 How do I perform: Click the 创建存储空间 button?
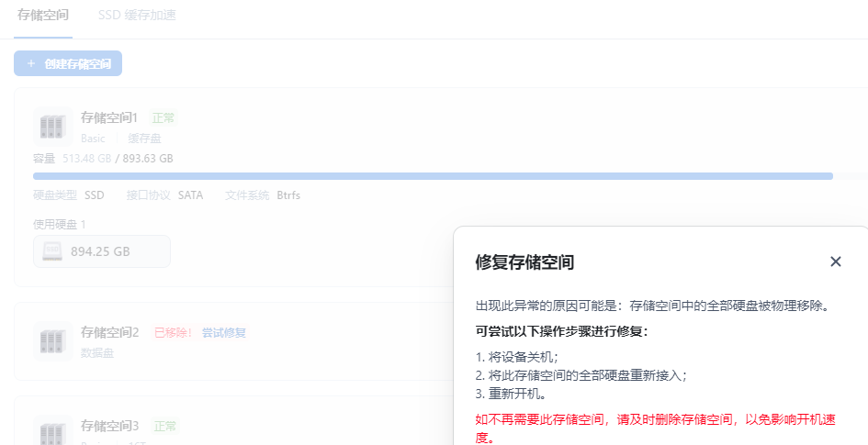coord(68,63)
